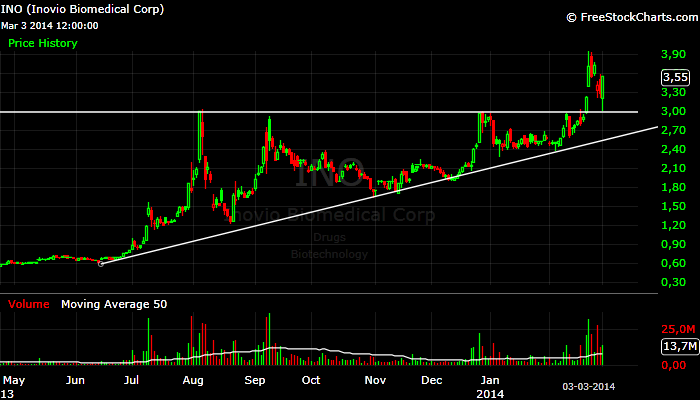Click the Mar 3 2014 12:00:00 timestamp
This screenshot has width=700, height=400.
click(50, 26)
